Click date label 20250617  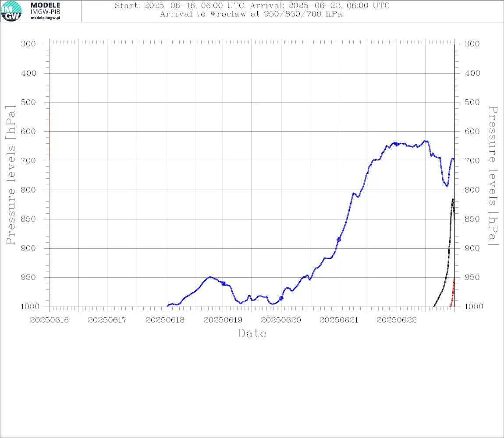click(107, 320)
